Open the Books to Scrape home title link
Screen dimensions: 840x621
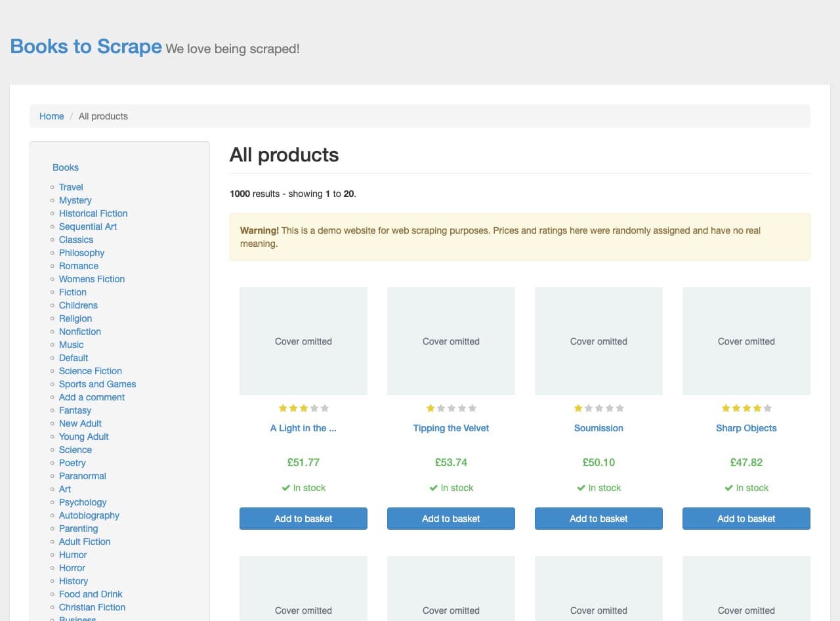86,47
